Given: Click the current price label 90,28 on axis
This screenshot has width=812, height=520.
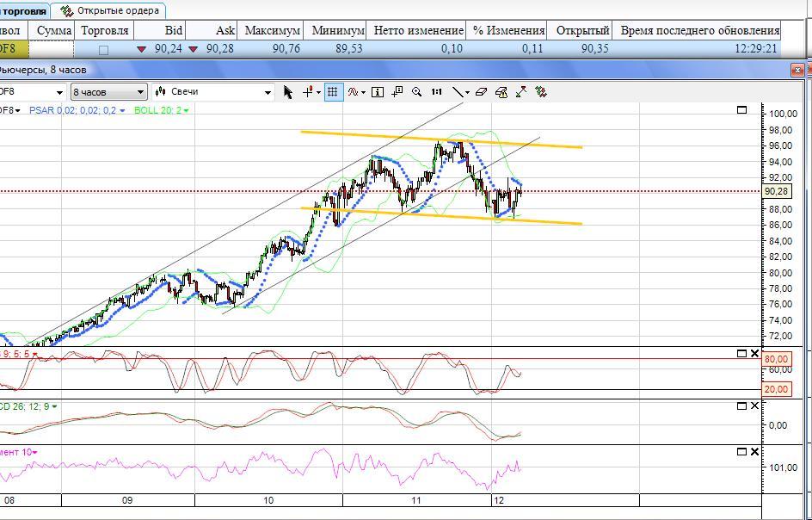Looking at the screenshot, I should click(x=776, y=192).
